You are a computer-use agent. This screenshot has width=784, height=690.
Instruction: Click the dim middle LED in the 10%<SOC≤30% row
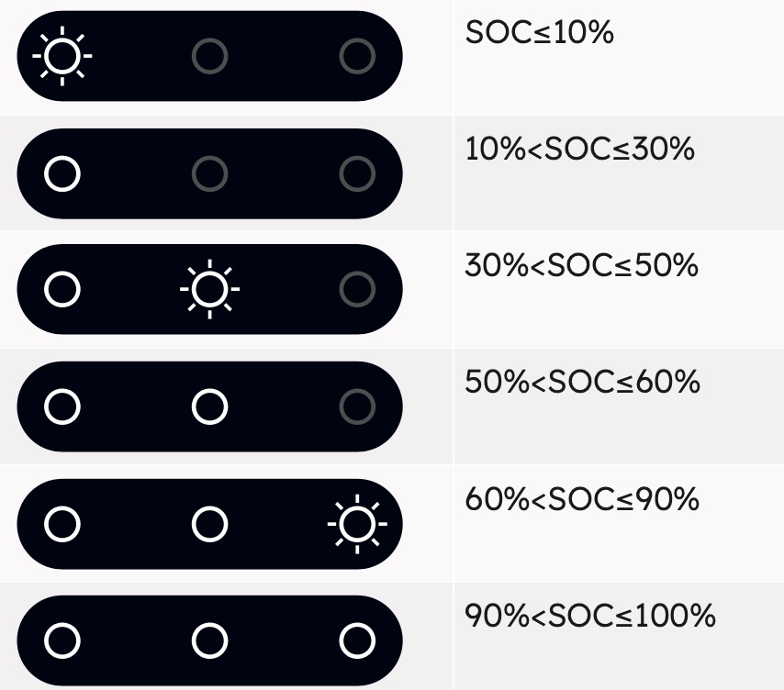coord(209,173)
